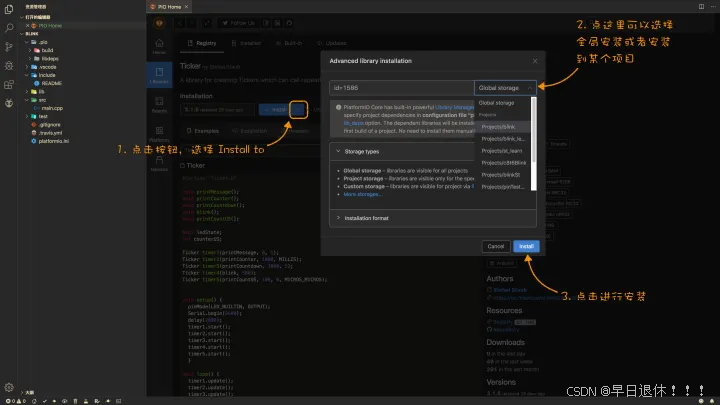The image size is (720, 405).
Task: Open the PlatformIO alien-head view
Action: coord(9,103)
